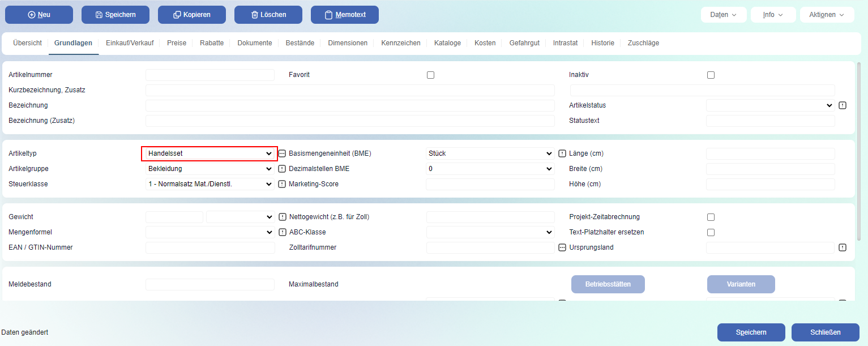Open the ABC-Klasse dropdown

[x=490, y=232]
